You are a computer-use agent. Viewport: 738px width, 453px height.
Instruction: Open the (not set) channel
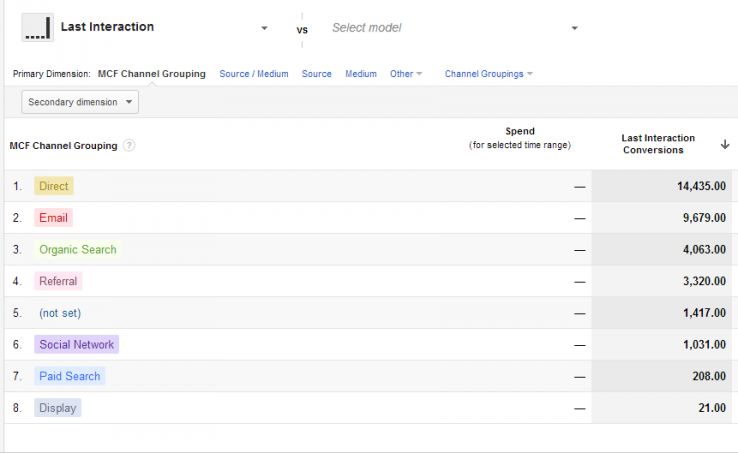pos(60,313)
